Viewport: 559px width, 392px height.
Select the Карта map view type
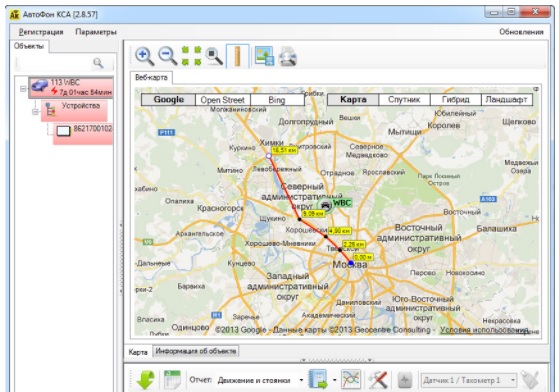point(353,99)
